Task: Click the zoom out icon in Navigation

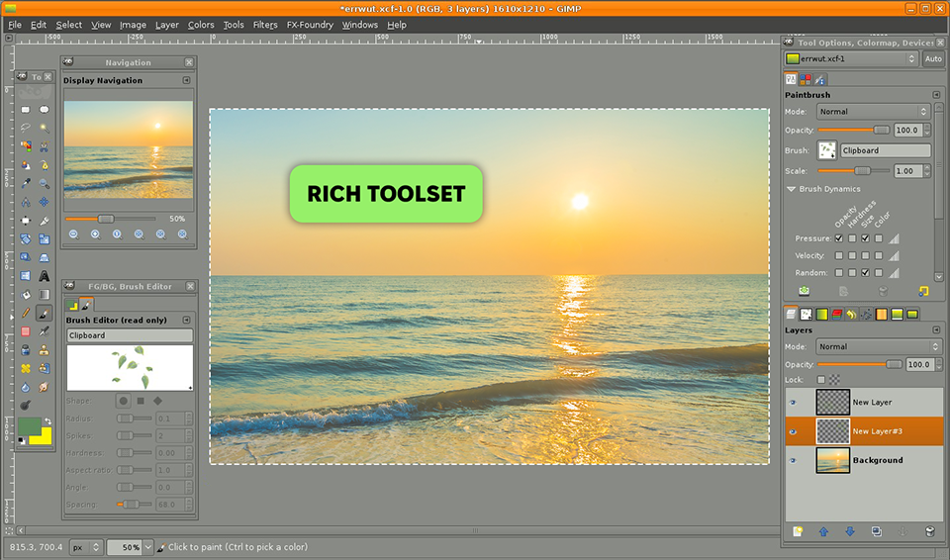Action: [73, 234]
